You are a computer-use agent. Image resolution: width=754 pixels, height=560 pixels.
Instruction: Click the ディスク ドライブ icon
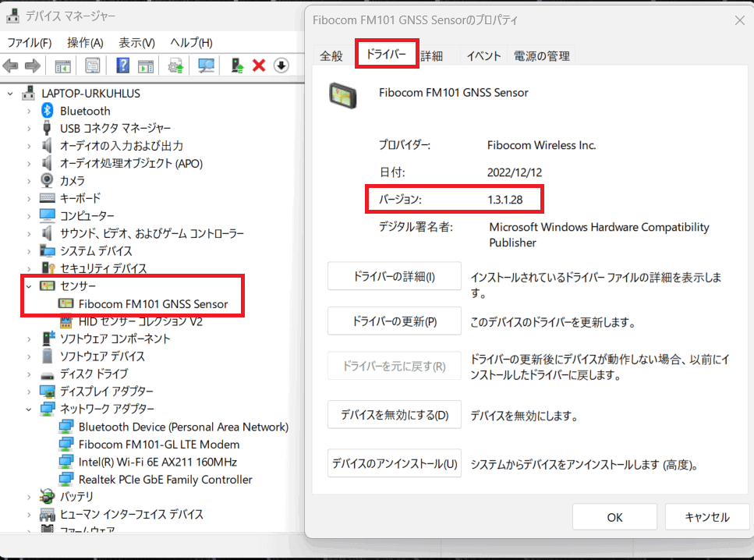[x=47, y=375]
